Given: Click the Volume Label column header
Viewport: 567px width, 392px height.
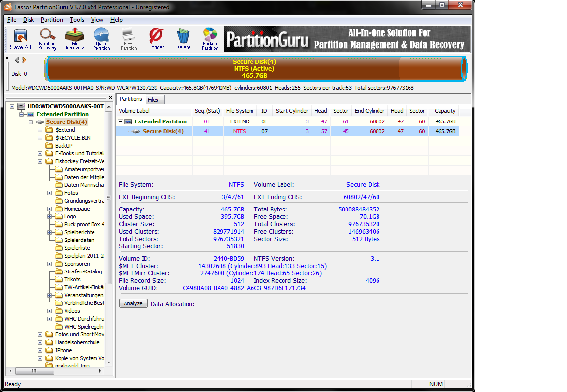Looking at the screenshot, I should tap(155, 111).
